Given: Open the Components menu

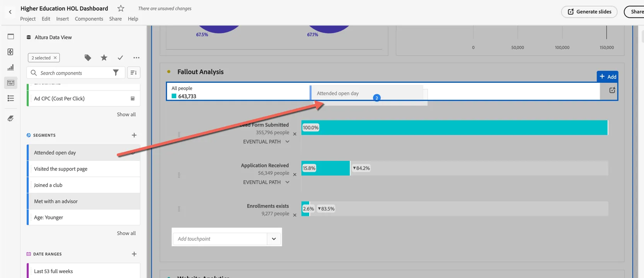Looking at the screenshot, I should point(89,19).
